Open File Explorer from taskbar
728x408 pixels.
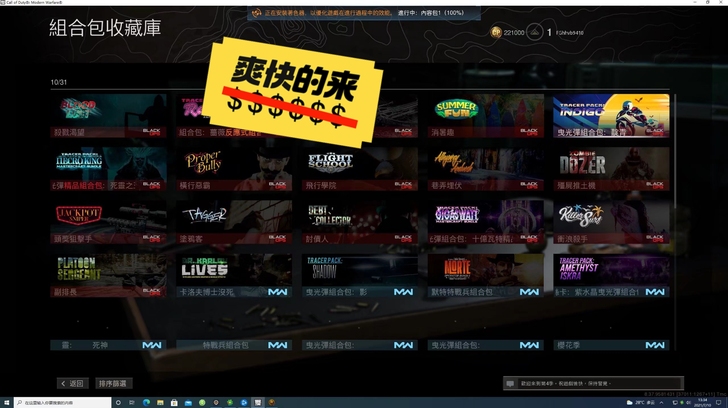(x=160, y=402)
